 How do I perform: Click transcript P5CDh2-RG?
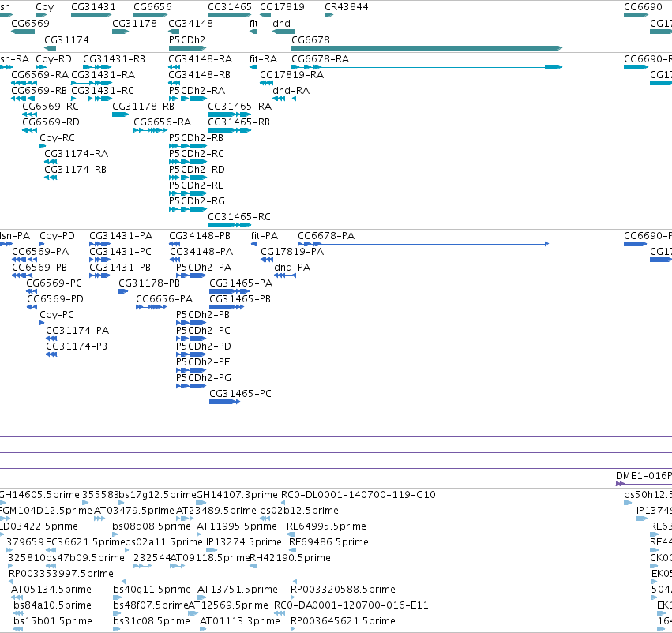pos(197,200)
